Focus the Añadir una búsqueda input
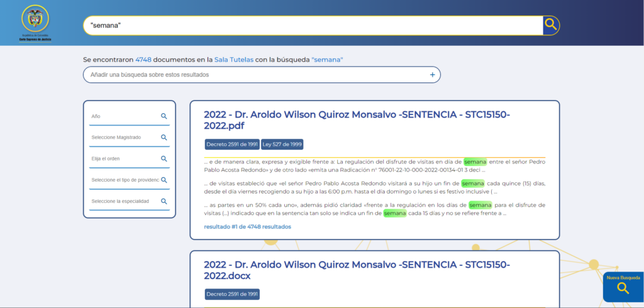 [255, 75]
